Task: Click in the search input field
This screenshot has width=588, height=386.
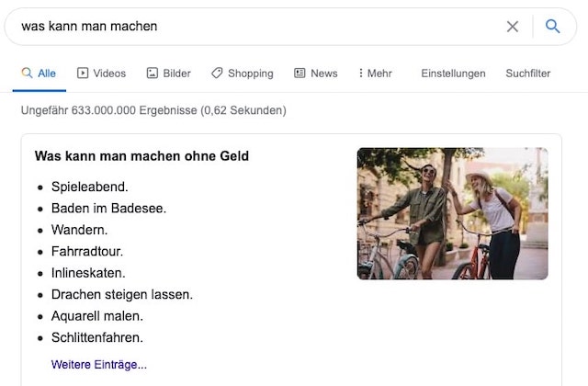Action: coord(257,27)
